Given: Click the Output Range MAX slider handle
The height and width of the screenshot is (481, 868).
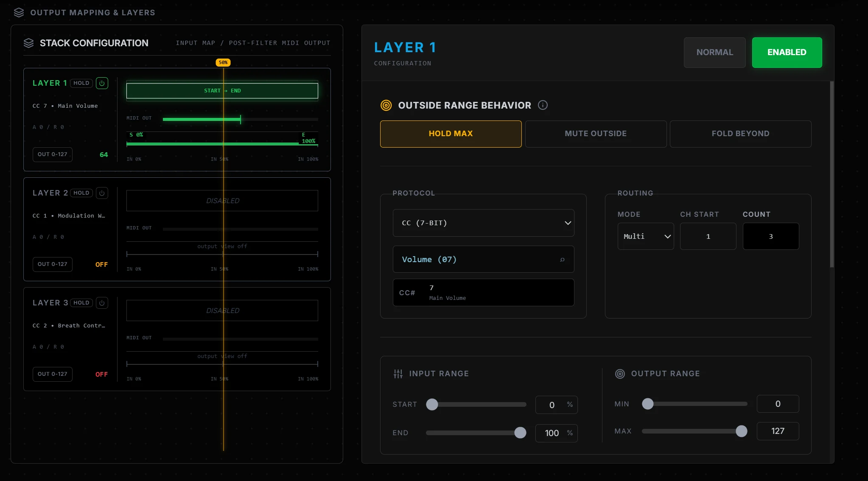Looking at the screenshot, I should click(742, 431).
